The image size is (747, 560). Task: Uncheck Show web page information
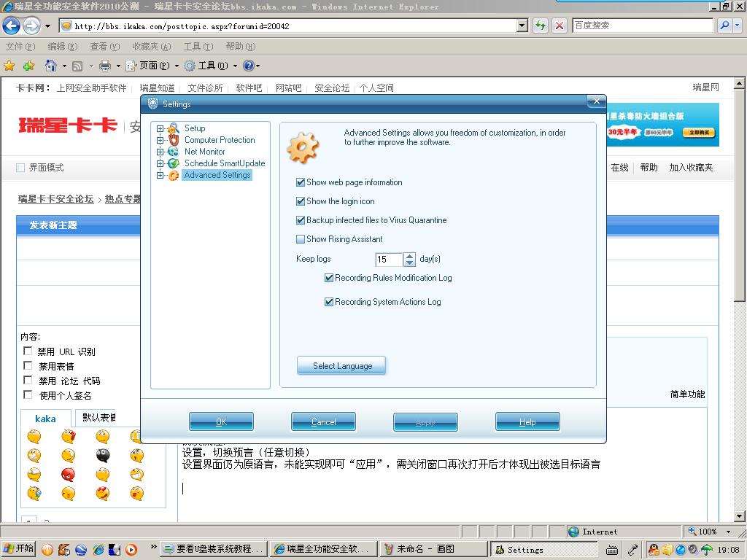pos(301,182)
